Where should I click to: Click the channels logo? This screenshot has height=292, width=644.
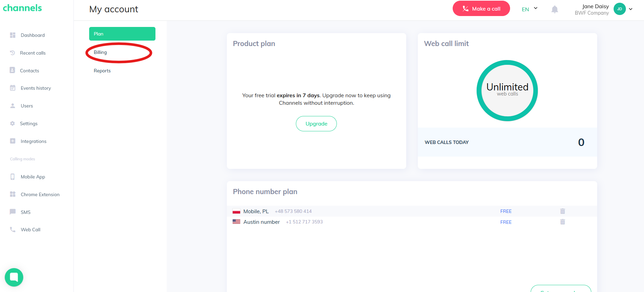23,8
